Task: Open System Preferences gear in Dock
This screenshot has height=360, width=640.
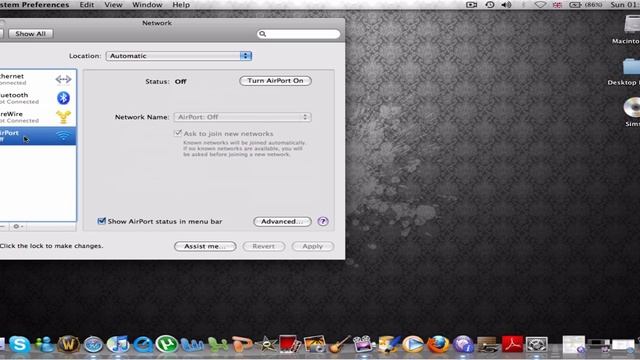Action: [536, 344]
